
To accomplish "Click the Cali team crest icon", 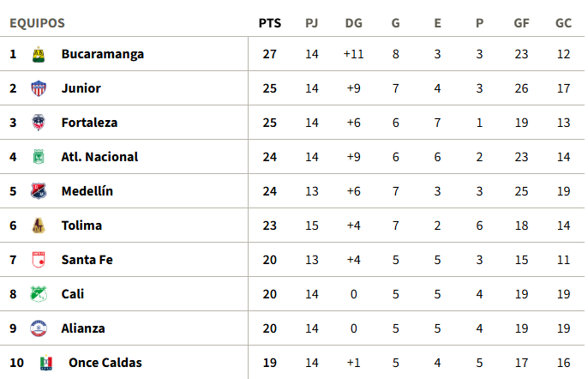I will click(x=38, y=294).
